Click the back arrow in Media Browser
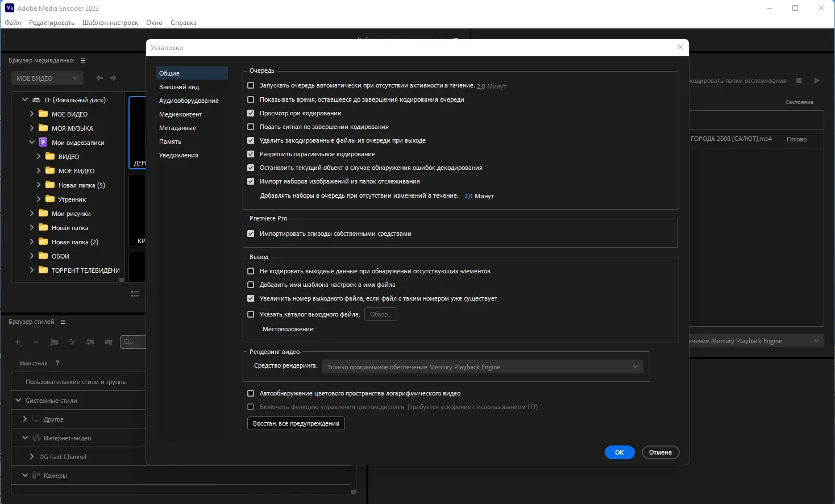Screen dimensions: 835x504 pyautogui.click(x=99, y=78)
